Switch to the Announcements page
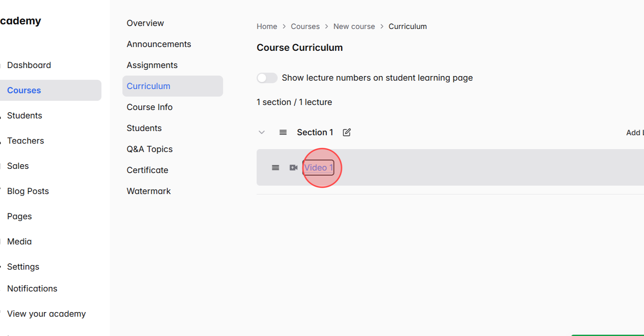The width and height of the screenshot is (644, 336). 159,44
